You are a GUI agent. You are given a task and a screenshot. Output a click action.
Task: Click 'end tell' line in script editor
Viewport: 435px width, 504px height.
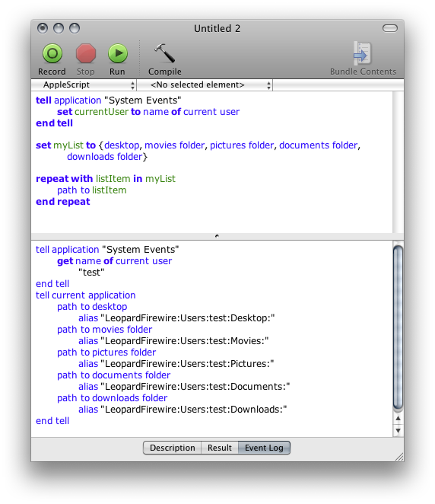pyautogui.click(x=54, y=123)
